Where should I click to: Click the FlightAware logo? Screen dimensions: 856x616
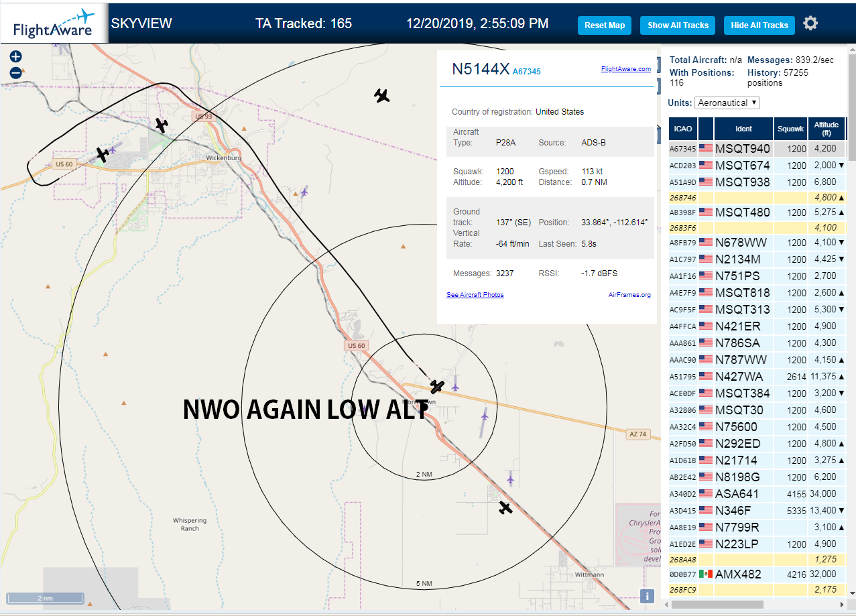coord(54,23)
